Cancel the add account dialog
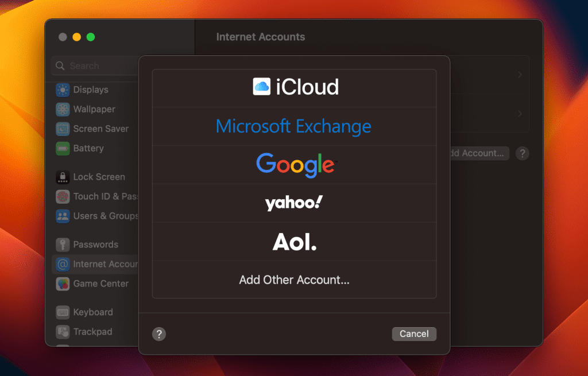 coord(414,334)
